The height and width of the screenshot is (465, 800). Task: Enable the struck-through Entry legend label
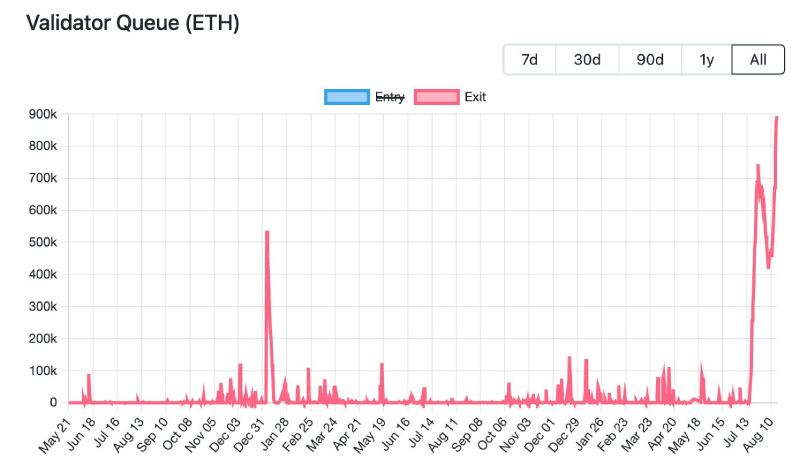pos(389,97)
